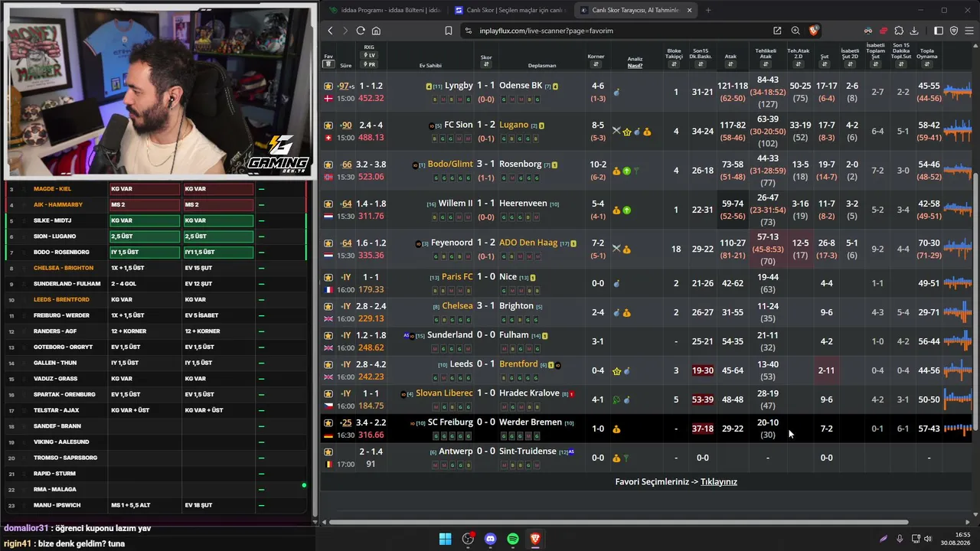Click bomb icon in Lyngby row
The width and height of the screenshot is (980, 551).
(616, 93)
